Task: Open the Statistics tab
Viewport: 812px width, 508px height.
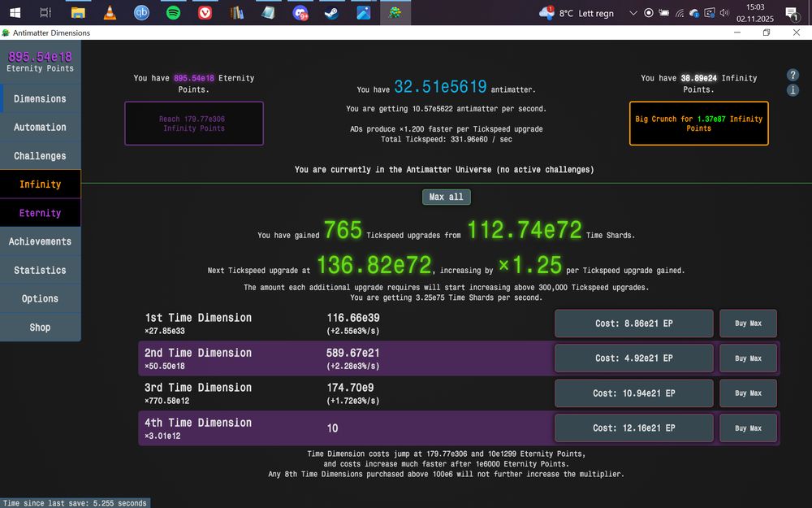Action: [x=41, y=270]
